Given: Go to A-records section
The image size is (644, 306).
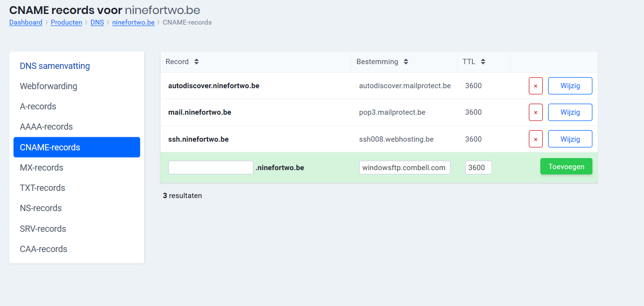Looking at the screenshot, I should [38, 106].
